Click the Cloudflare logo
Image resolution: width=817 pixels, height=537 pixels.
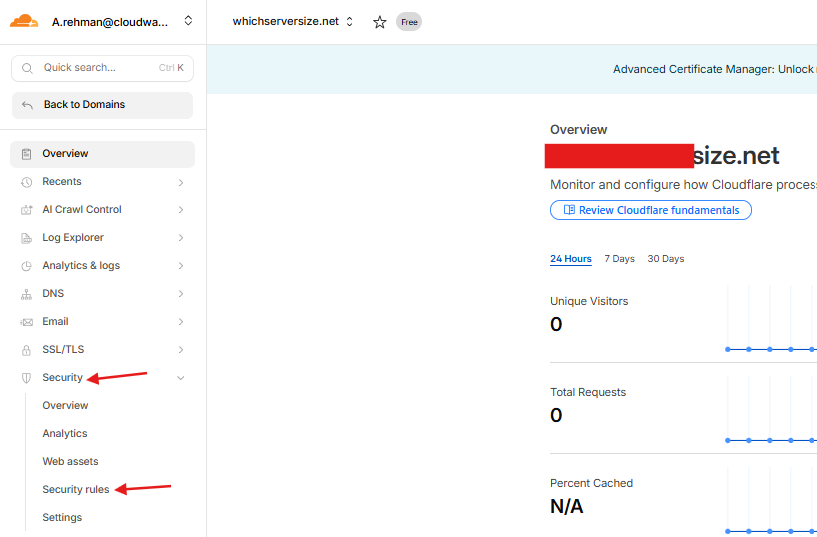pos(24,21)
